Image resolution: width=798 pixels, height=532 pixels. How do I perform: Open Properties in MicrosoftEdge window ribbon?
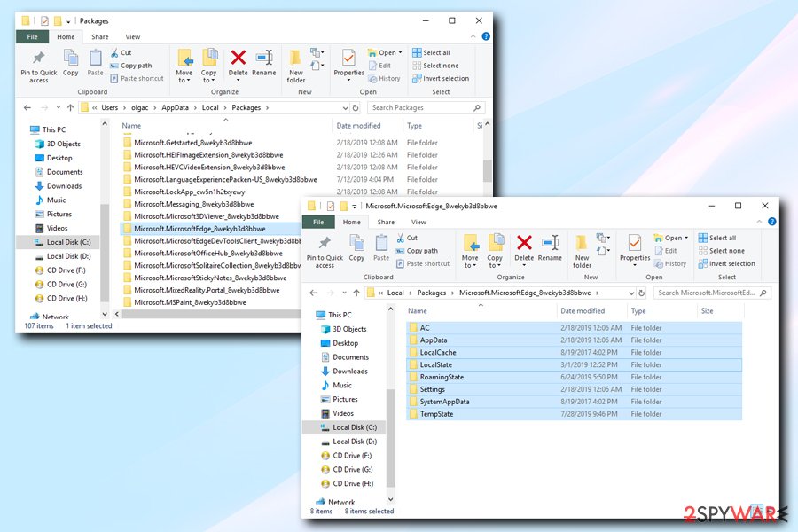pyautogui.click(x=635, y=251)
